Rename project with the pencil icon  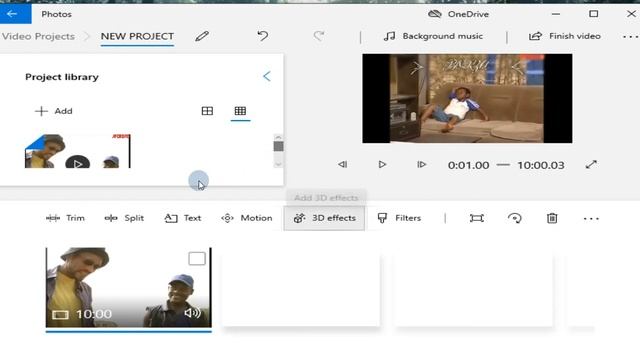pyautogui.click(x=202, y=36)
